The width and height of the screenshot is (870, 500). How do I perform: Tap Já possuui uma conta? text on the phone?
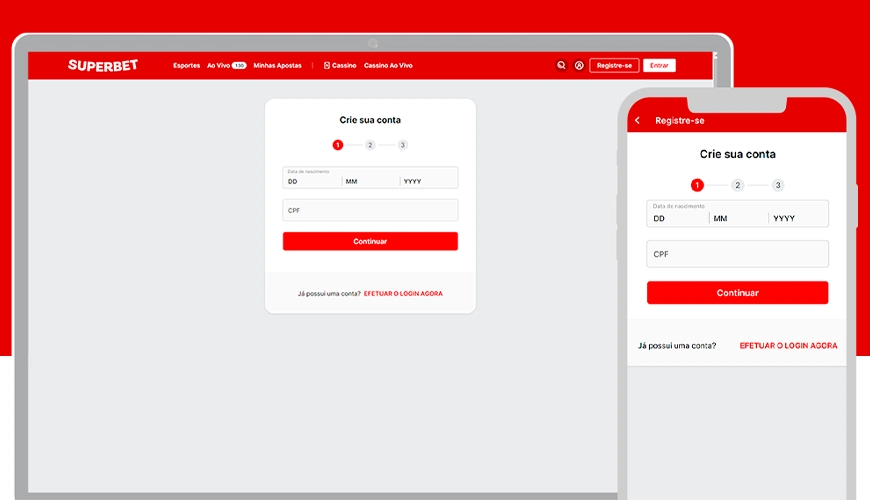tap(677, 346)
